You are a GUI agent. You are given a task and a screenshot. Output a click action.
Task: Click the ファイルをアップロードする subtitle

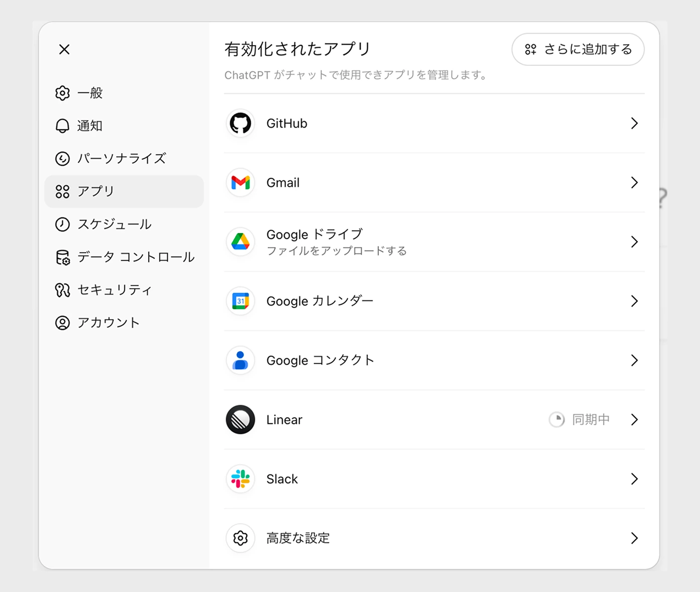pyautogui.click(x=337, y=251)
